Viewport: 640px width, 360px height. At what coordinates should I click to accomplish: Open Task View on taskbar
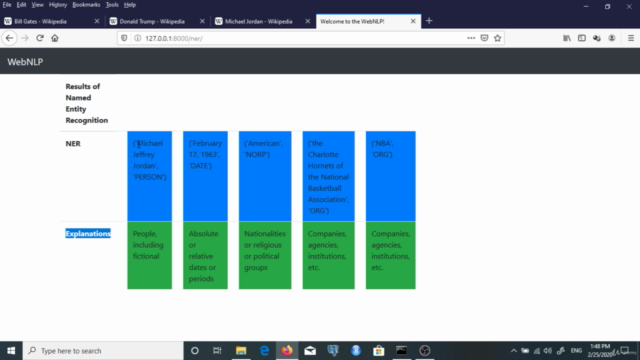click(x=217, y=351)
